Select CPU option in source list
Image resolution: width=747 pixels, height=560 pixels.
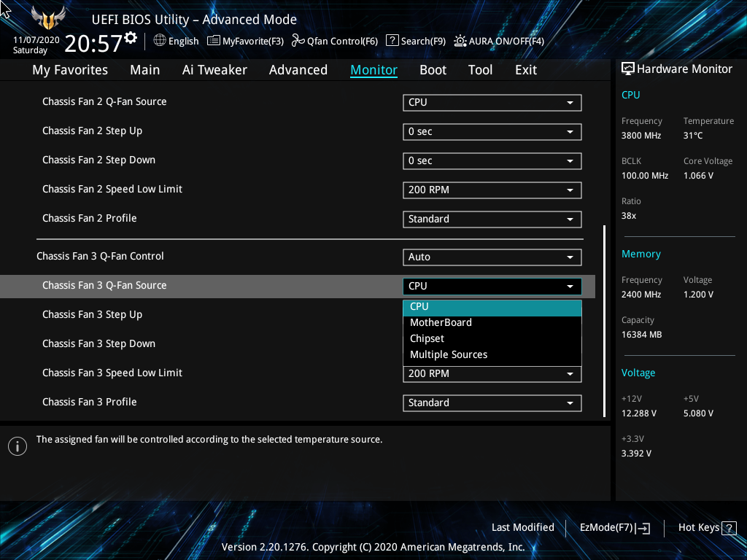tap(492, 307)
